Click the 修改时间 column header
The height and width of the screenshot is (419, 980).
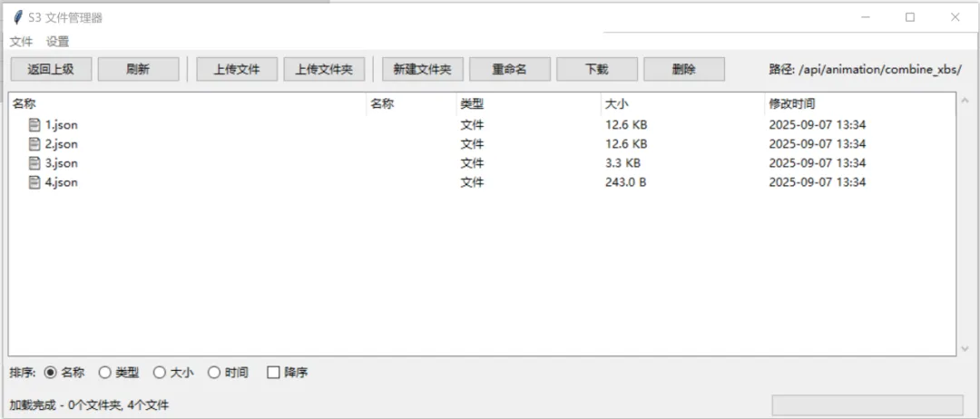coord(791,104)
